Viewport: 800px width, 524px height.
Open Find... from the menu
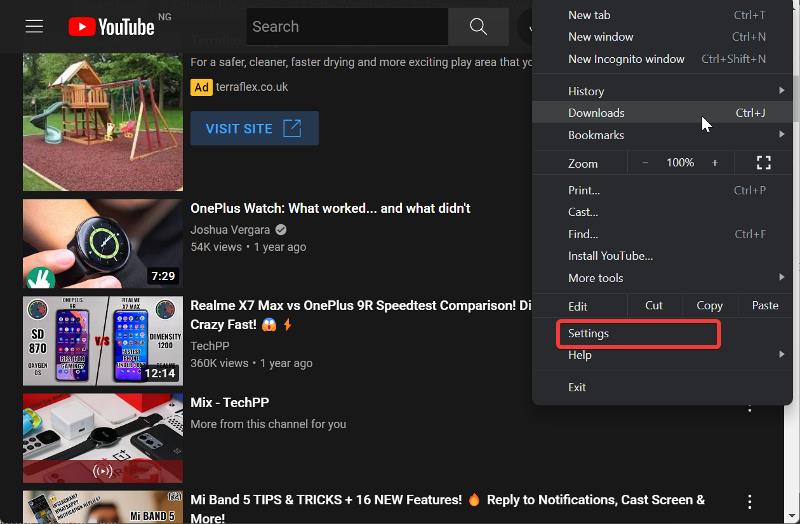(662, 234)
